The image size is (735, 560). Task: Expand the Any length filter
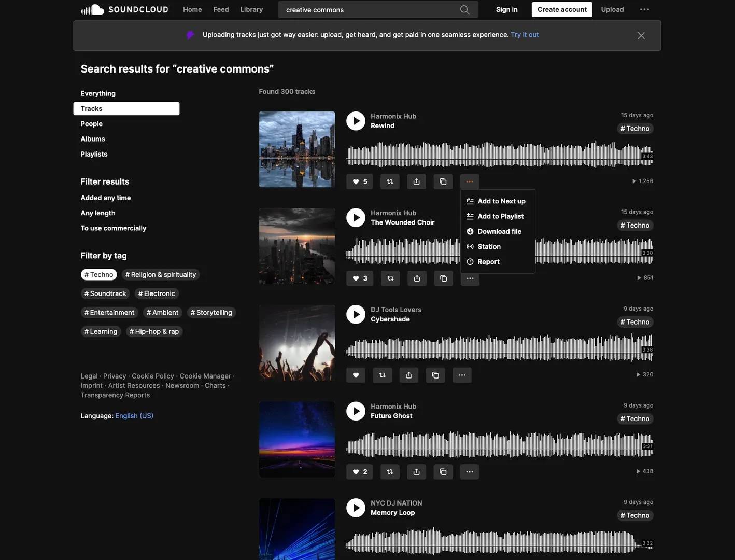(98, 213)
